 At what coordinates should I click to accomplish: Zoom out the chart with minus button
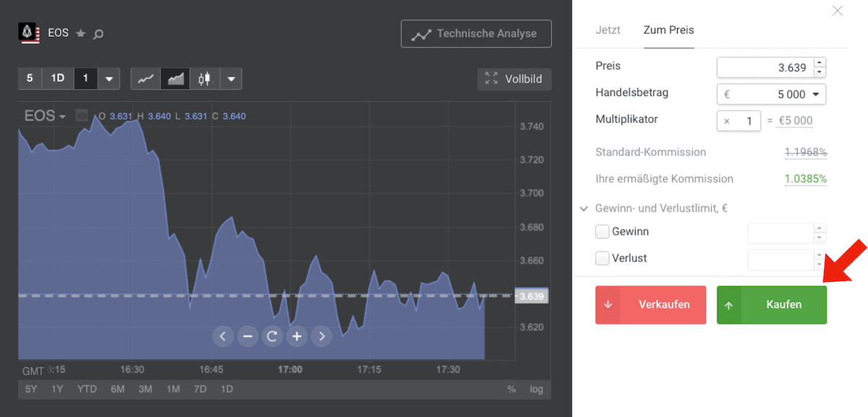pyautogui.click(x=247, y=336)
